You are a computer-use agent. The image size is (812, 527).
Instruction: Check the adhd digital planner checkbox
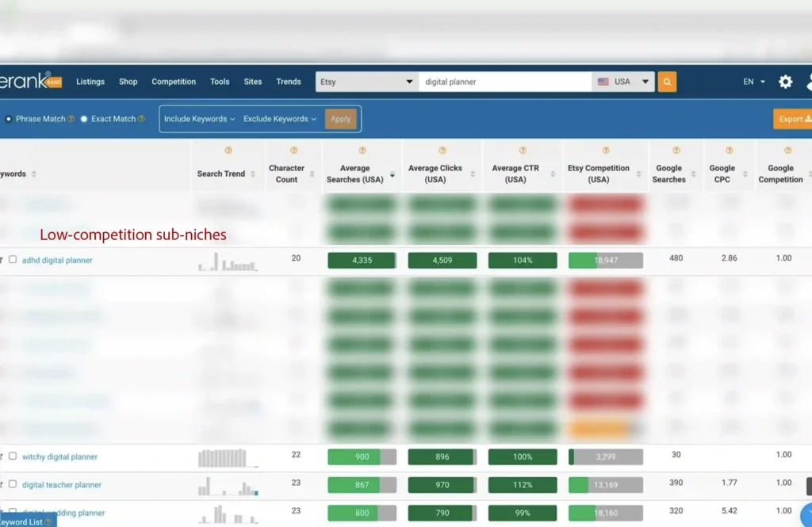13,259
